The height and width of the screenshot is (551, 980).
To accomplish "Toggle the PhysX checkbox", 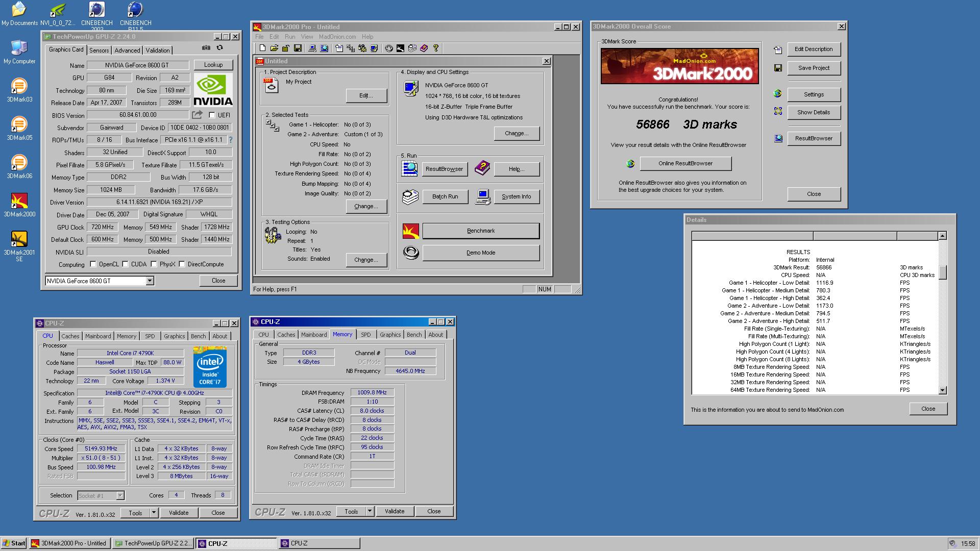I will (x=154, y=264).
